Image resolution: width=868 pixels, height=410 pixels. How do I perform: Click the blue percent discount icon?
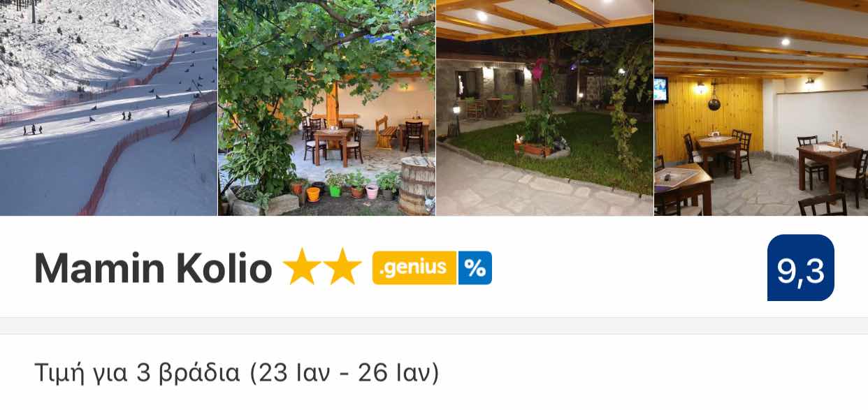[475, 268]
